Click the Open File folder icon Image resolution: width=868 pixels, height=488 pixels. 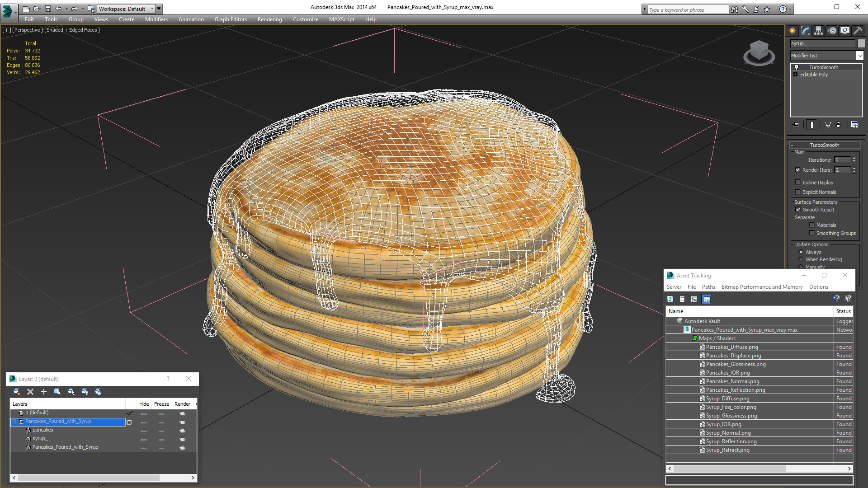pyautogui.click(x=37, y=9)
